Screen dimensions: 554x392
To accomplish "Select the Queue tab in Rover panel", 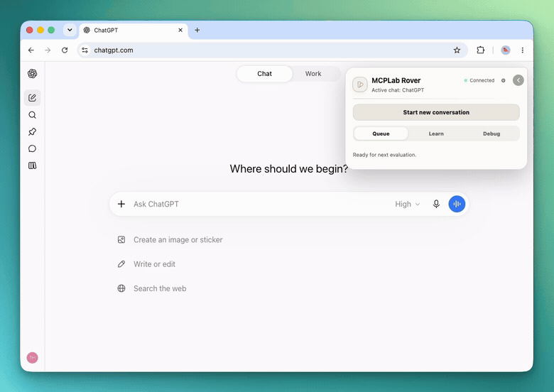I will (381, 134).
